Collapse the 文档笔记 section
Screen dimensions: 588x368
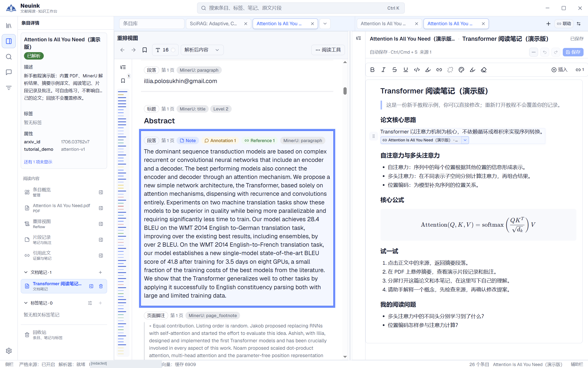pos(26,272)
